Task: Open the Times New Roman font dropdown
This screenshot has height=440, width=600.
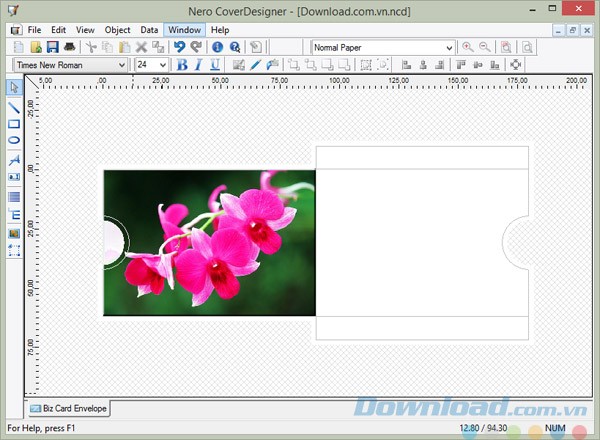Action: (122, 65)
